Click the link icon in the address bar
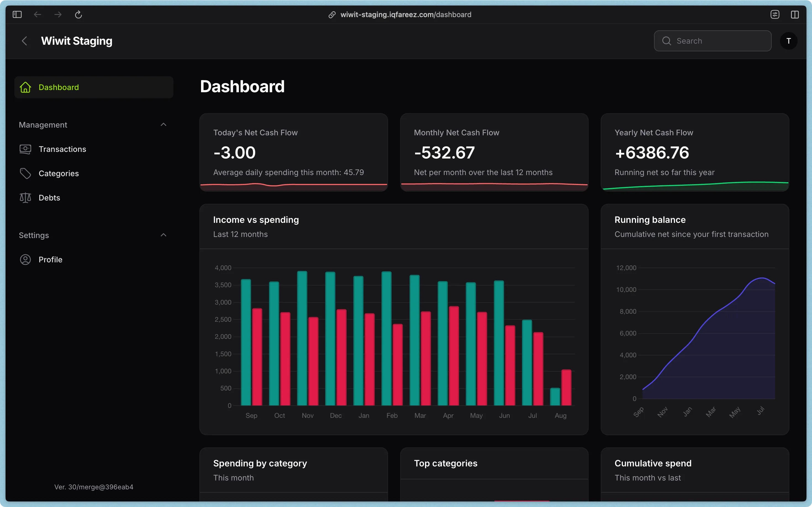 pyautogui.click(x=332, y=15)
